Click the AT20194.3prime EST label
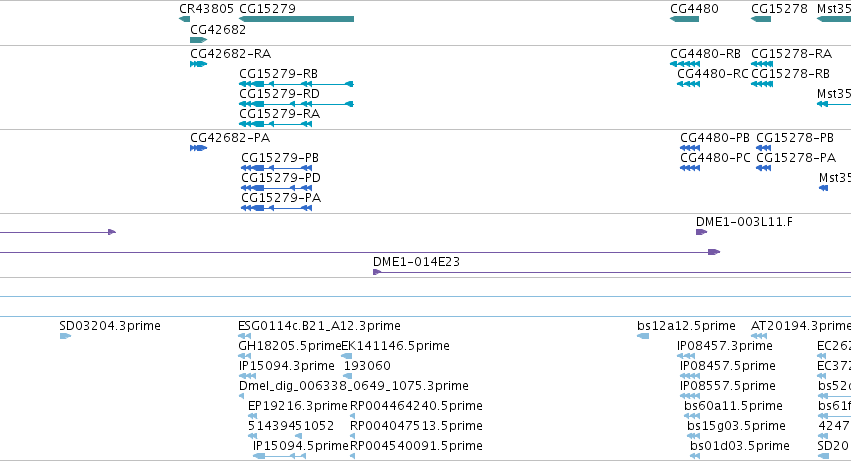 (x=801, y=326)
